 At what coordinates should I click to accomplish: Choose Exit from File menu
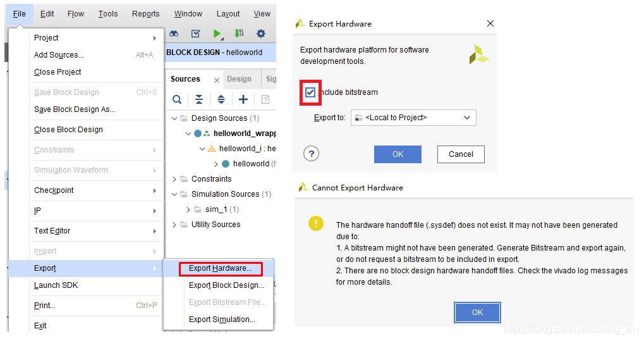(40, 325)
